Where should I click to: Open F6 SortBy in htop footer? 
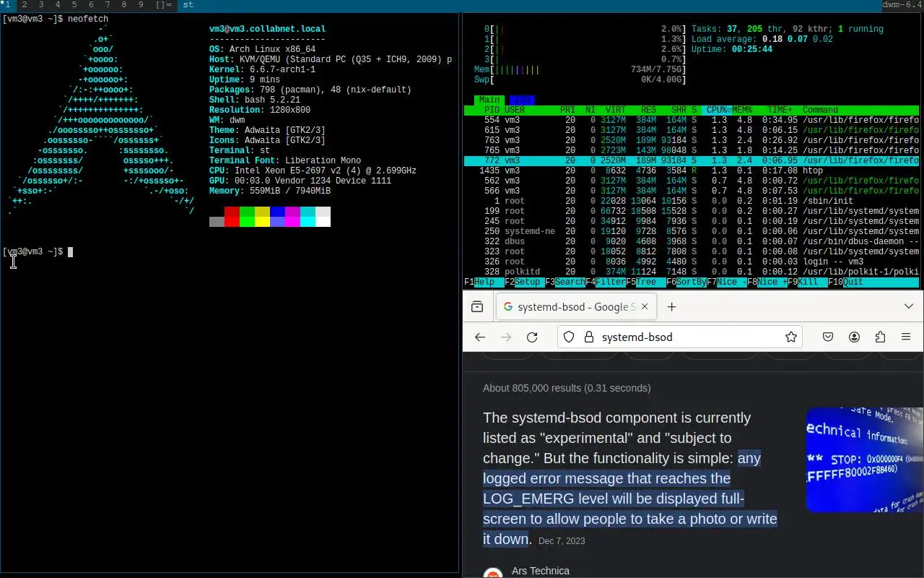click(687, 282)
